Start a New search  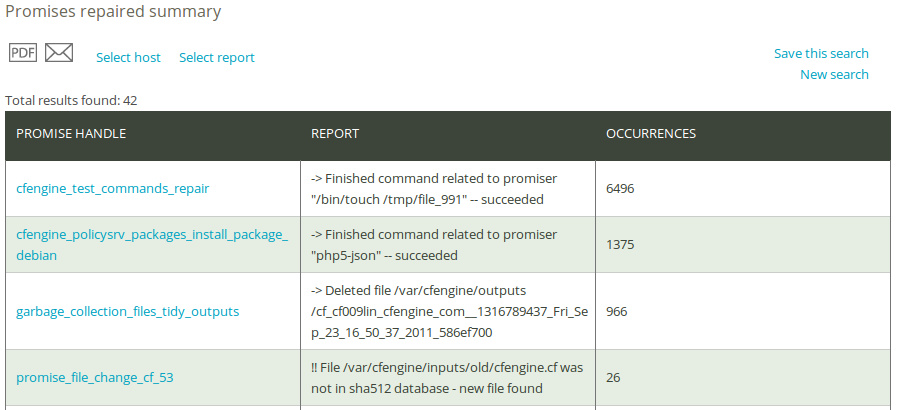pyautogui.click(x=834, y=74)
